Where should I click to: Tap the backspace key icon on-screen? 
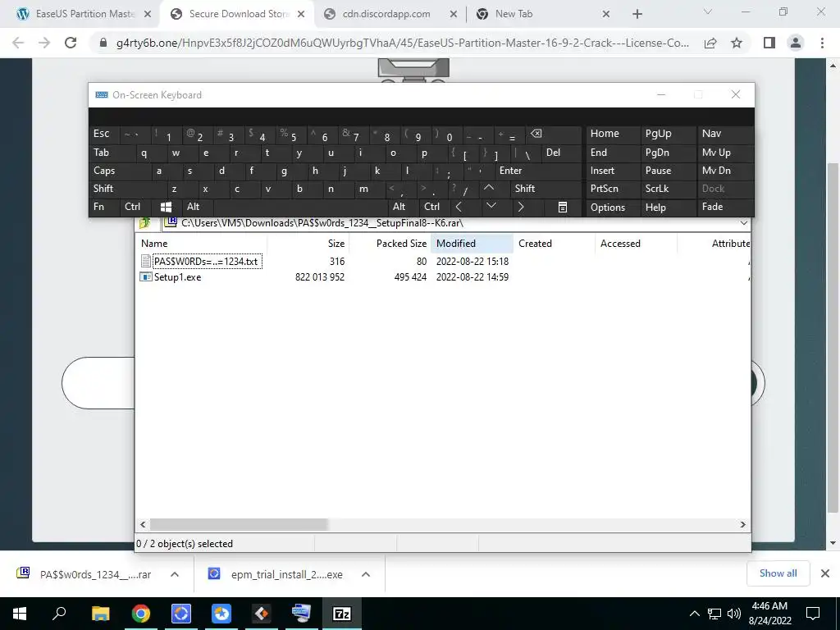click(553, 134)
